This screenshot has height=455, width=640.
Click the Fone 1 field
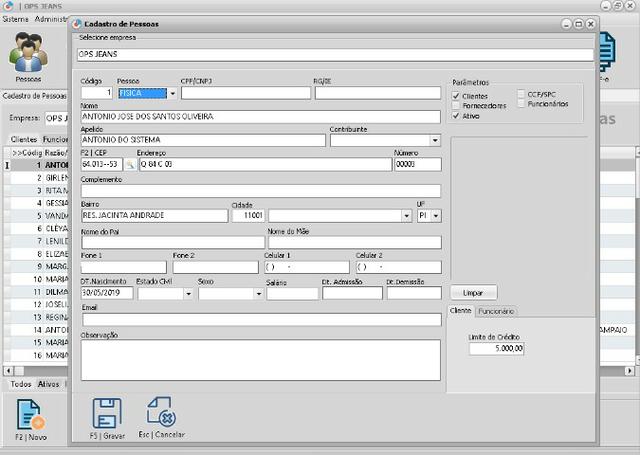click(124, 267)
